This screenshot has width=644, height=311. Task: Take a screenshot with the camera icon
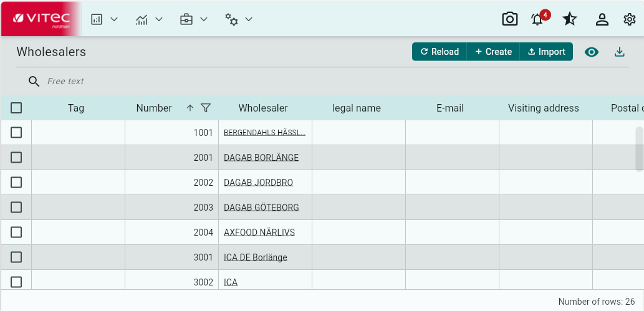510,19
